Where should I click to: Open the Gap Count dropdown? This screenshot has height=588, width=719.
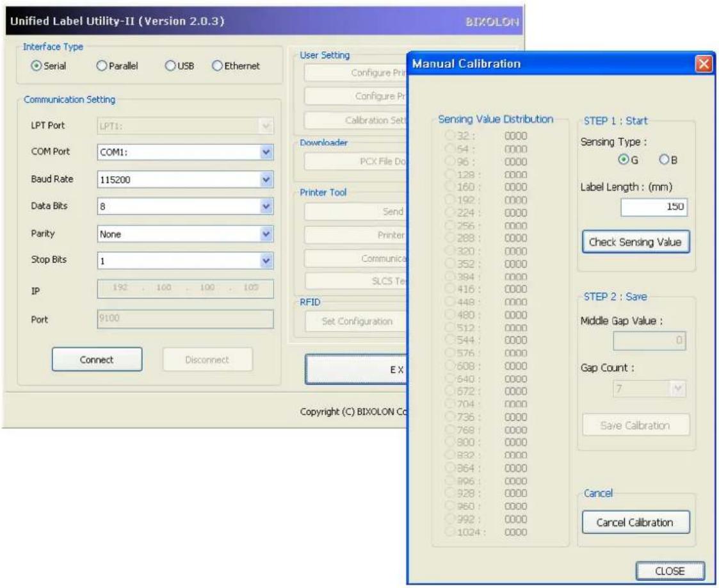point(677,389)
